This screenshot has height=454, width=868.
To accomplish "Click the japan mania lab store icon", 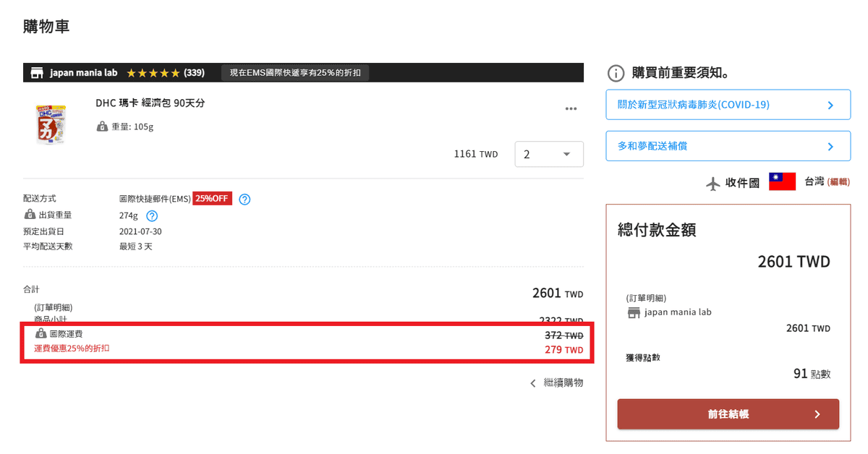I will pyautogui.click(x=36, y=73).
